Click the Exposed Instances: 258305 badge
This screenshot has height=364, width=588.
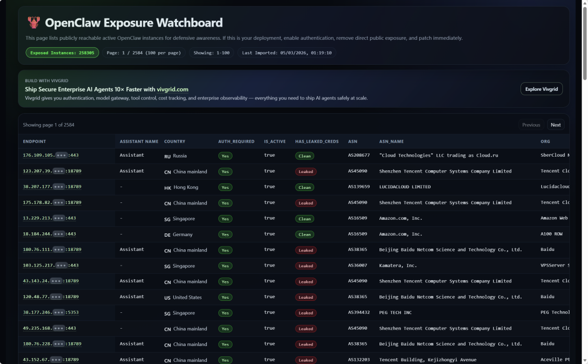(62, 53)
